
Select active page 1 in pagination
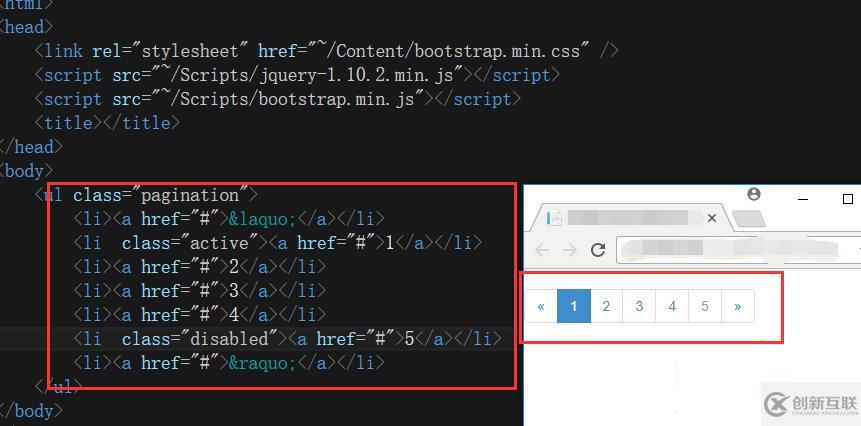point(574,306)
